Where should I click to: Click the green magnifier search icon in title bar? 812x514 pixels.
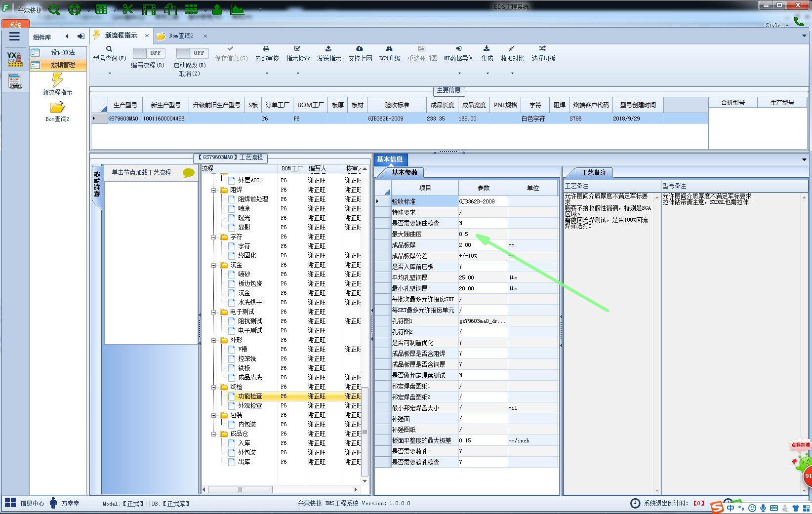[x=54, y=9]
